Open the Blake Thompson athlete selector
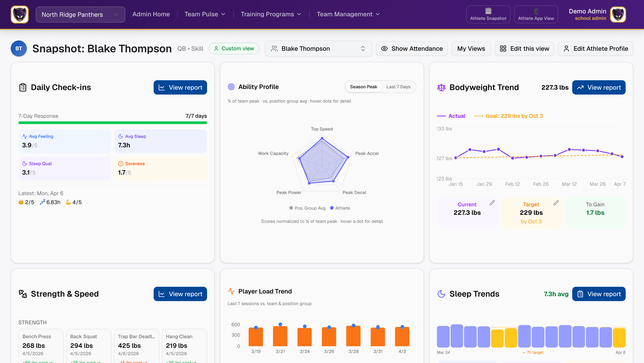Image resolution: width=644 pixels, height=363 pixels. pos(318,49)
